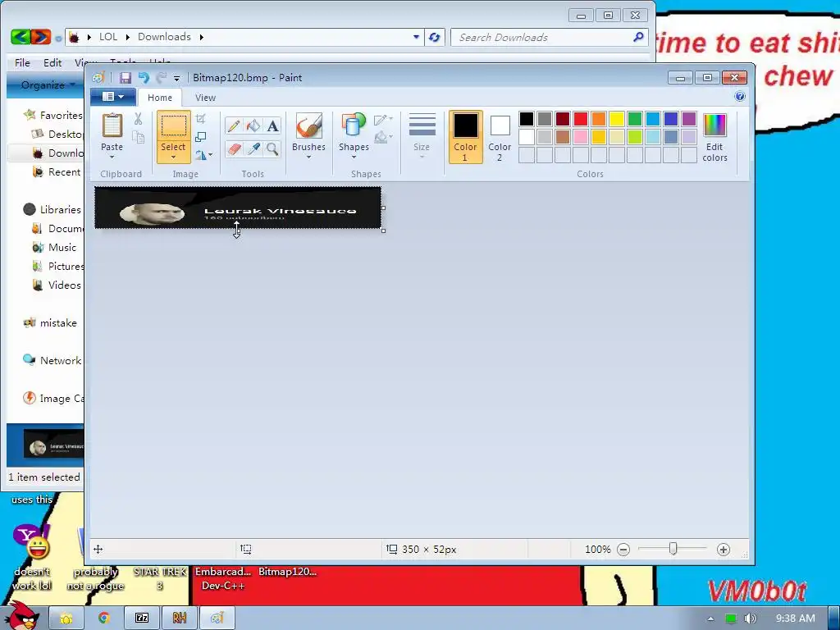The height and width of the screenshot is (630, 840).
Task: Open the Size line thickness dropdown
Action: (x=422, y=135)
